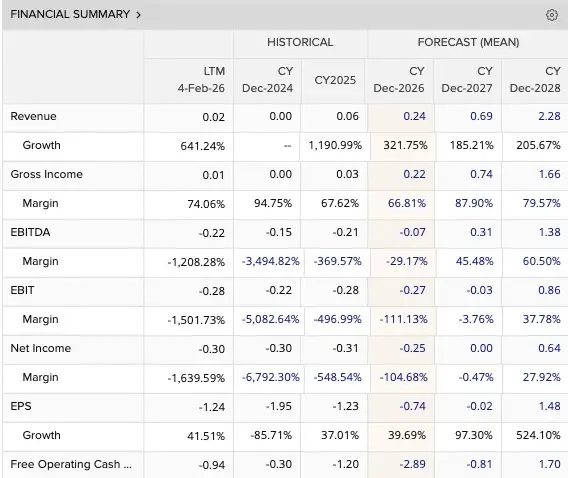Click the CY Dec-2026 column header
The width and height of the screenshot is (568, 478).
[x=399, y=80]
